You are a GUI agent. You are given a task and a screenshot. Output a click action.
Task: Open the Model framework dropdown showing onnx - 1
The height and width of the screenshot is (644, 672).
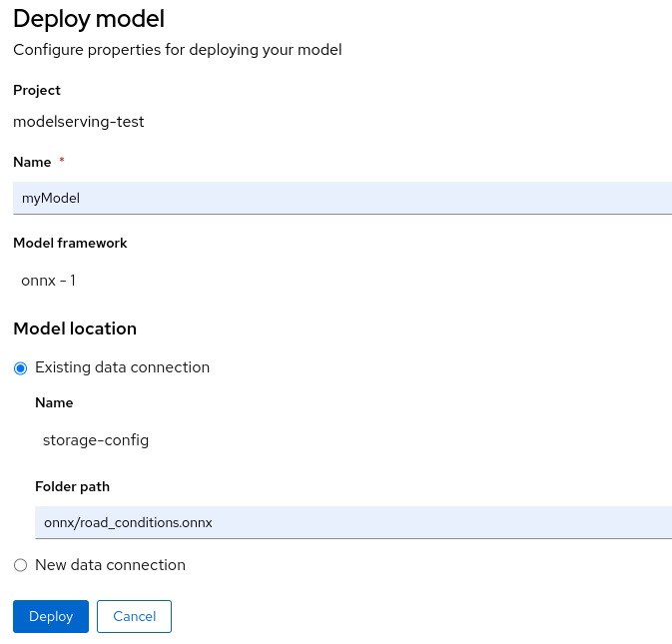point(48,281)
